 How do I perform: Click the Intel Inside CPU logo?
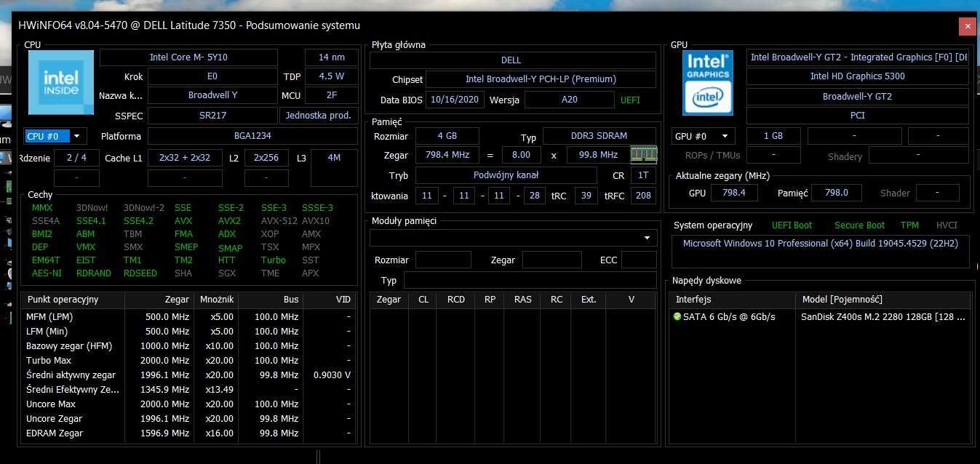click(x=61, y=82)
